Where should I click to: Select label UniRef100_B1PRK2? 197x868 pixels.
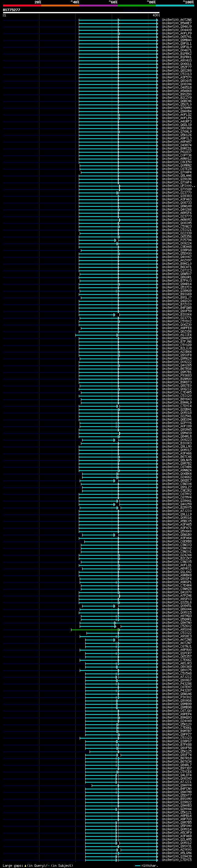tap(176, 54)
